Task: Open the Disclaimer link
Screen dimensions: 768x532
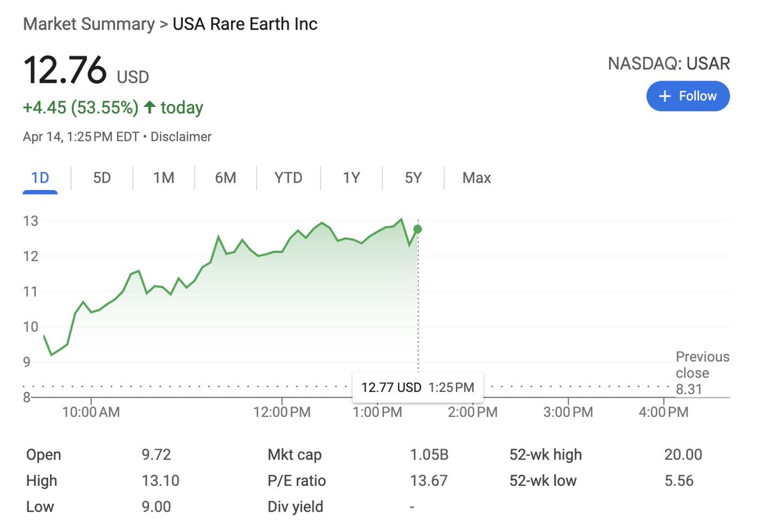Action: pyautogui.click(x=181, y=136)
